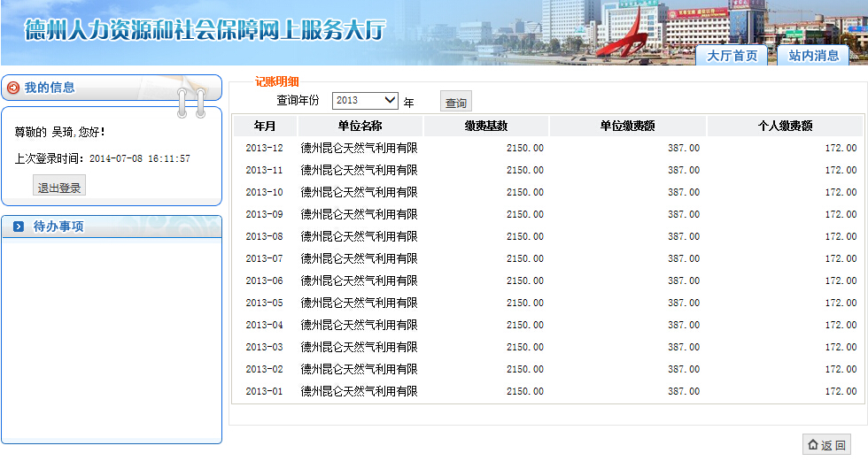Click the 单位缴费额 column header

coord(626,127)
